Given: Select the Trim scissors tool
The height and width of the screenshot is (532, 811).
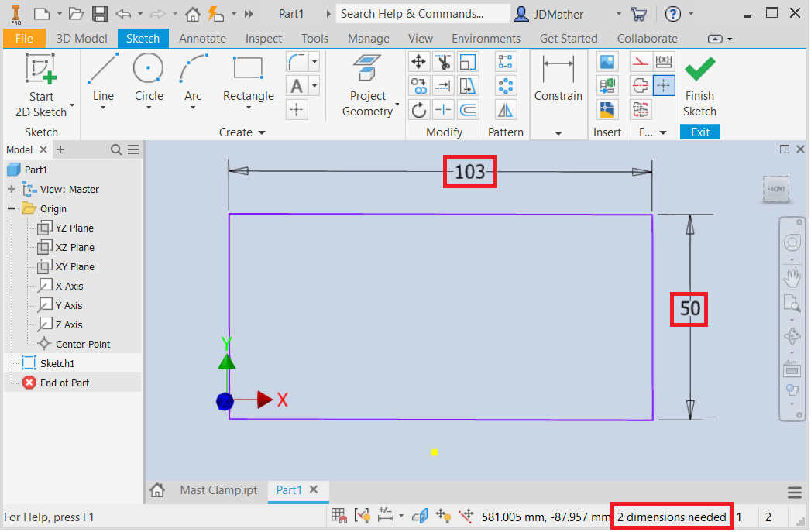Looking at the screenshot, I should 443,62.
